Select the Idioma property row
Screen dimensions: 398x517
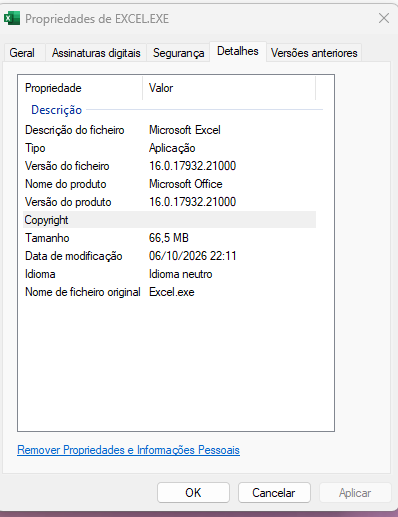tap(169, 274)
